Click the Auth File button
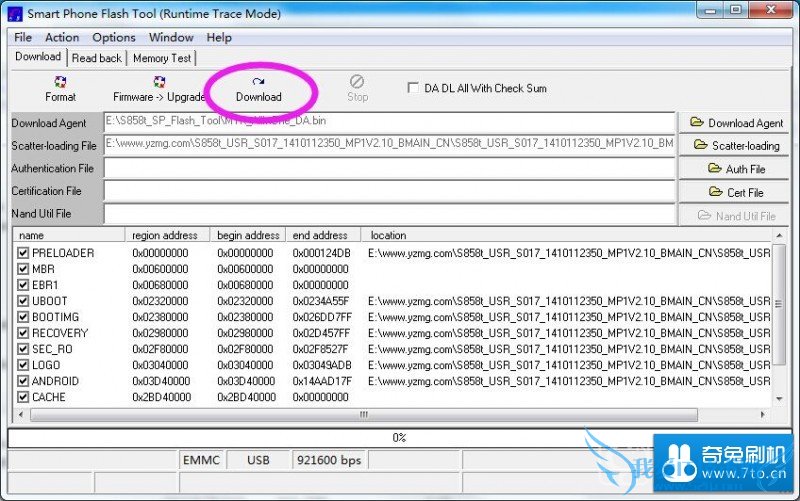800x501 pixels. point(735,169)
